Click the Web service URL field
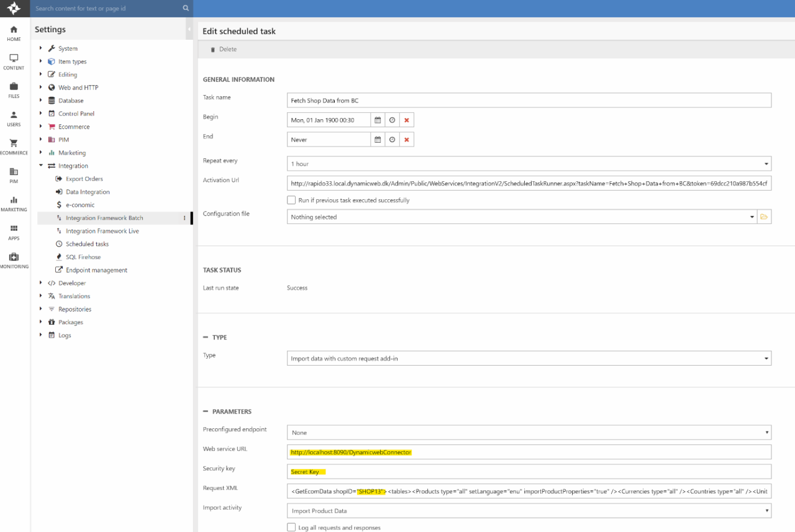 529,452
